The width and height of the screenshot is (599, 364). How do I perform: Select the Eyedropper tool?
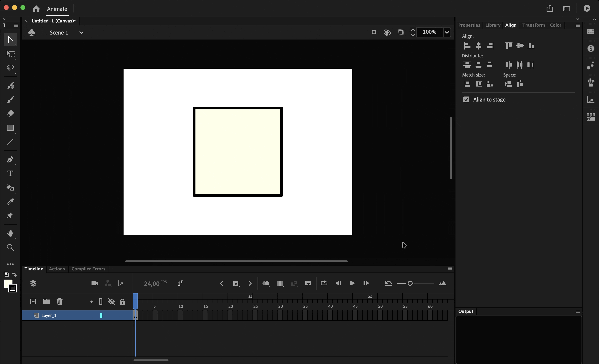(x=10, y=202)
